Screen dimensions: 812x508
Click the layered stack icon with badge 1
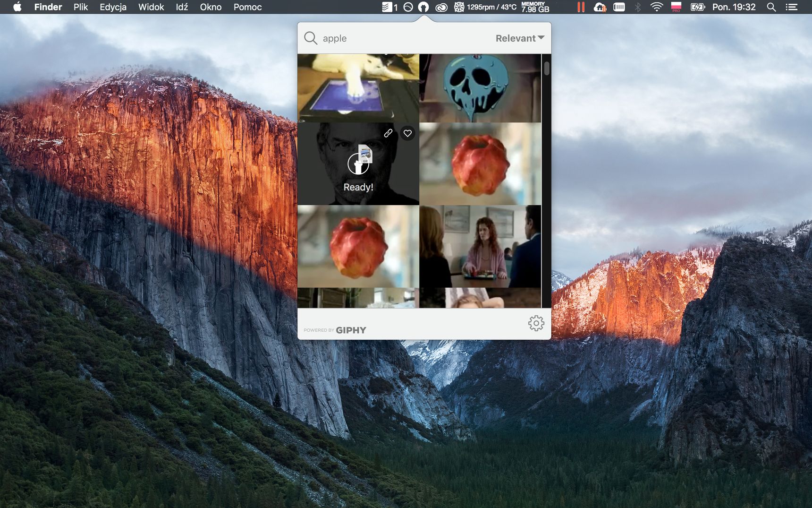tap(389, 7)
